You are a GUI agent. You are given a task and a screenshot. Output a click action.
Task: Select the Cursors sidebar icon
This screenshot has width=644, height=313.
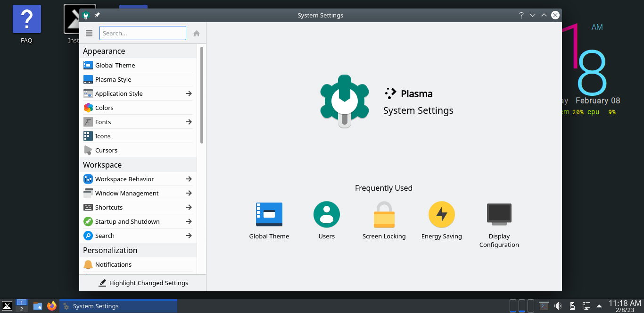click(x=88, y=150)
